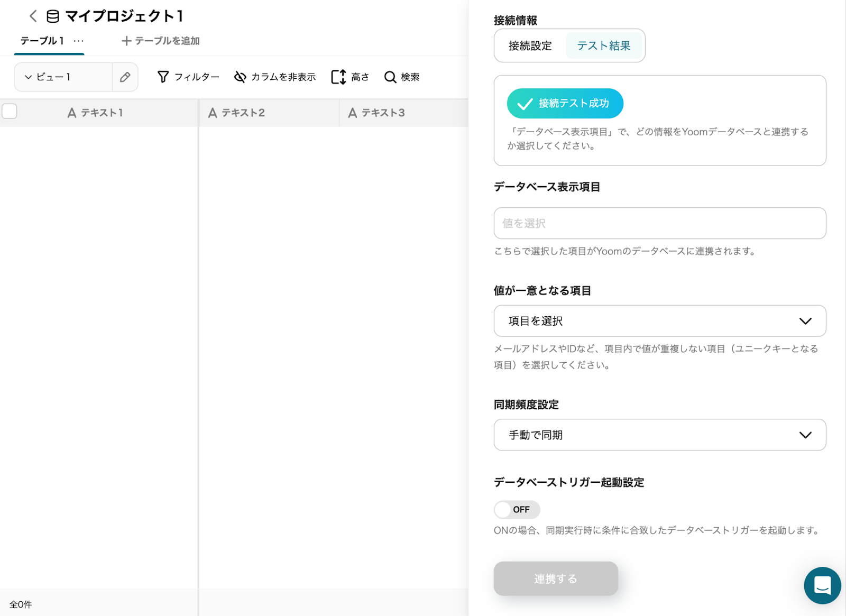Click the pencil edit icon for ビュー1

coord(125,77)
